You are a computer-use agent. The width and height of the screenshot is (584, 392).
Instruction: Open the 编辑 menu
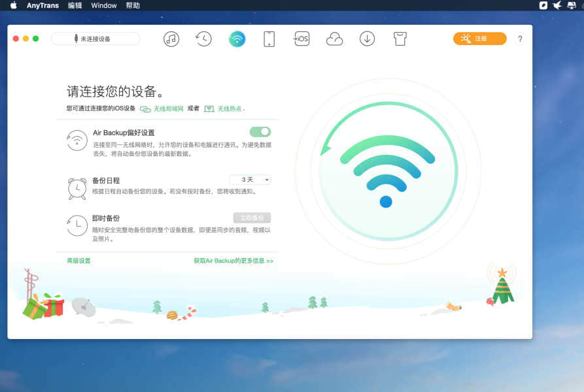click(75, 5)
